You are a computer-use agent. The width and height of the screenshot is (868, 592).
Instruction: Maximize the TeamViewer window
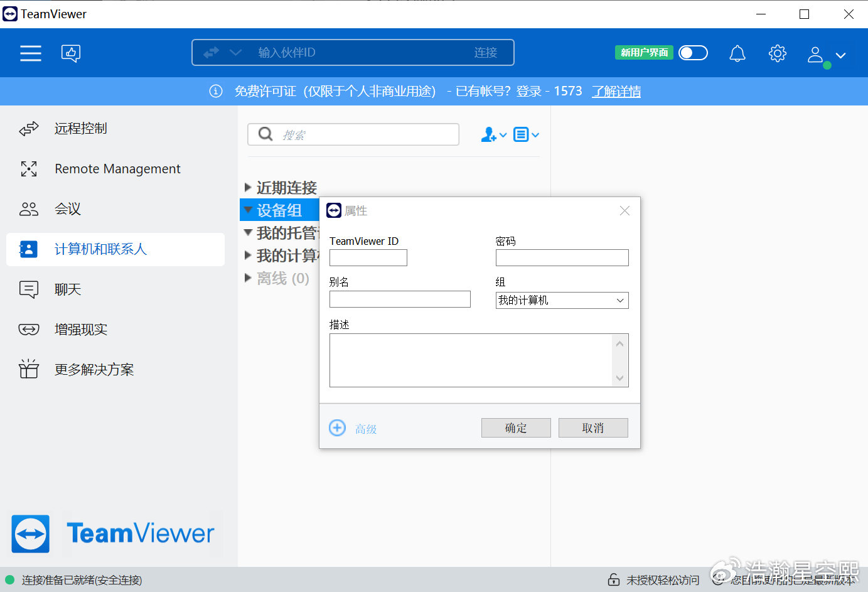tap(804, 14)
